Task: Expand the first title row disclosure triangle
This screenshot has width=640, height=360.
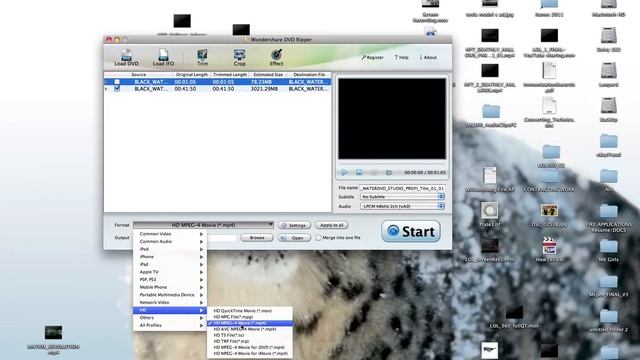Action: [107, 82]
